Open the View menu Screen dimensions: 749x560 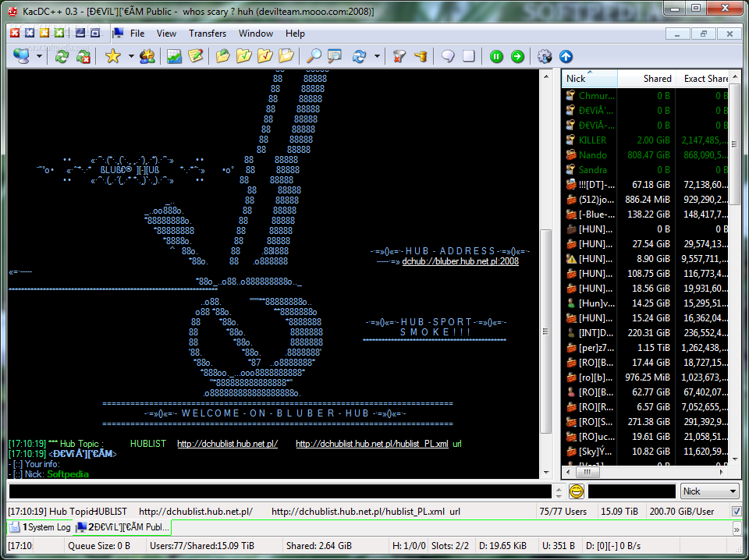166,34
